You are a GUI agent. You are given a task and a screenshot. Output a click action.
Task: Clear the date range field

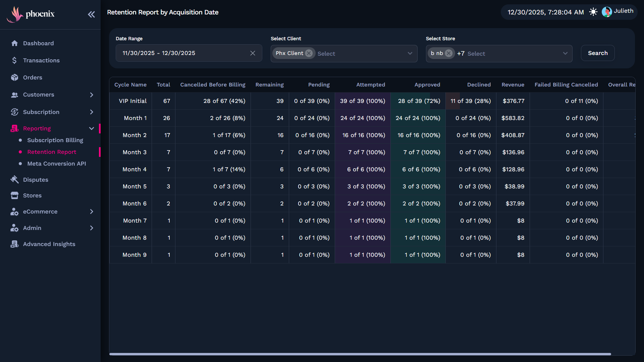(x=253, y=53)
